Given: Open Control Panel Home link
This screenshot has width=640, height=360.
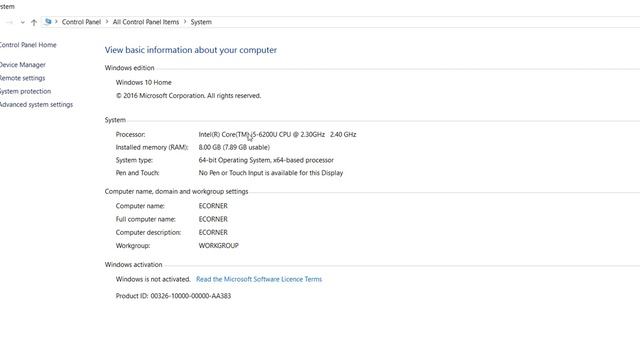Looking at the screenshot, I should 28,45.
